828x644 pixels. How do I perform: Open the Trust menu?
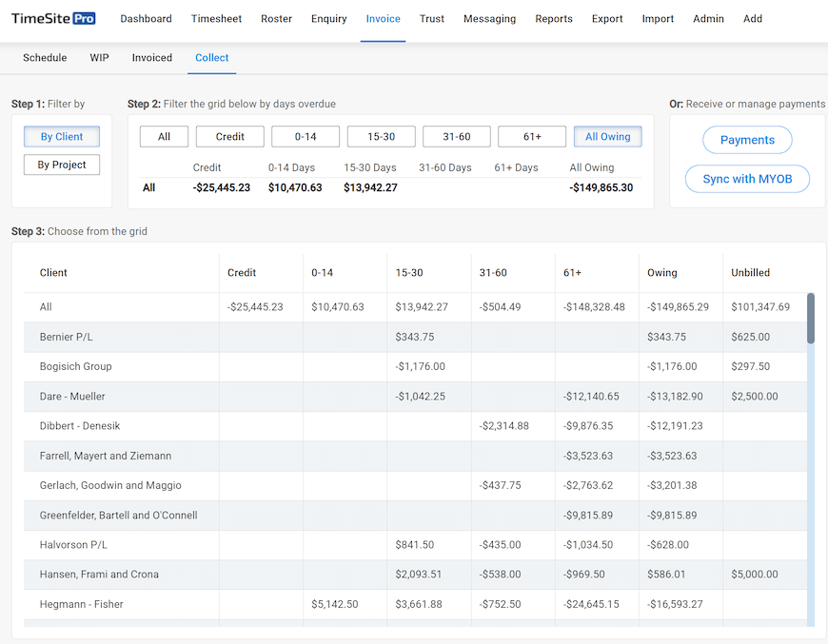[432, 19]
